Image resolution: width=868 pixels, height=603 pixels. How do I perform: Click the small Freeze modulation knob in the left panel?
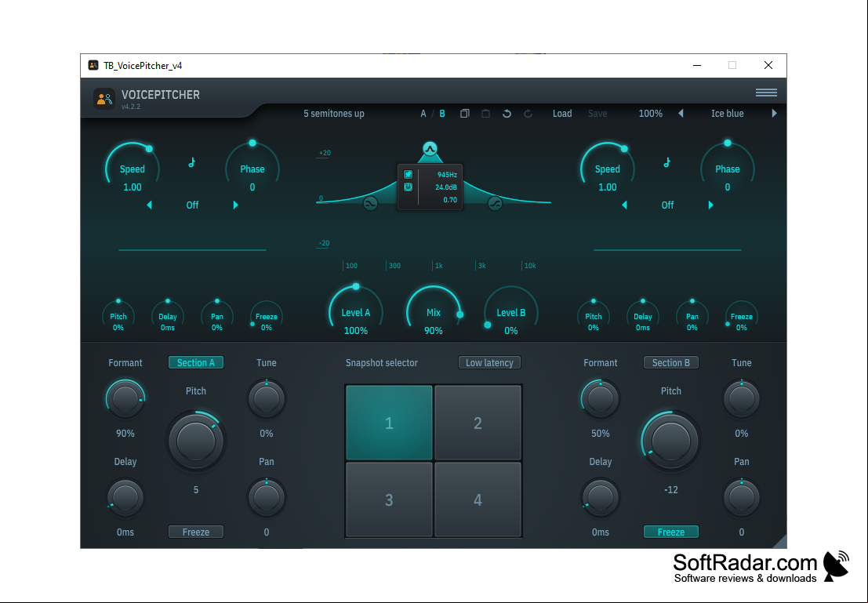click(267, 317)
